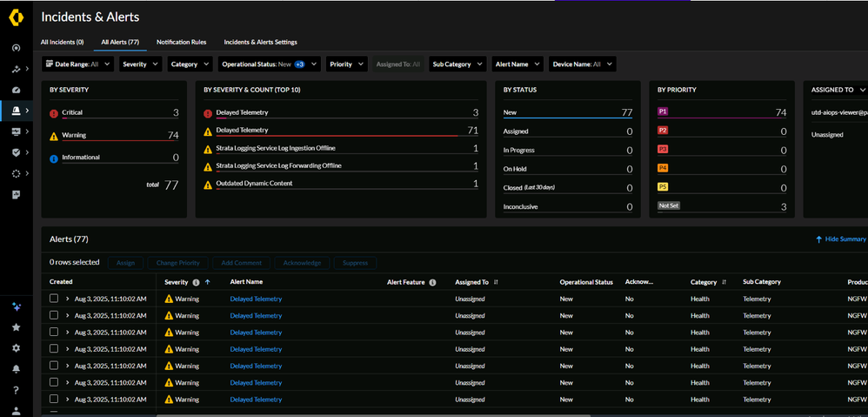The width and height of the screenshot is (868, 417).
Task: Click the Hide Summary link
Action: coord(841,239)
